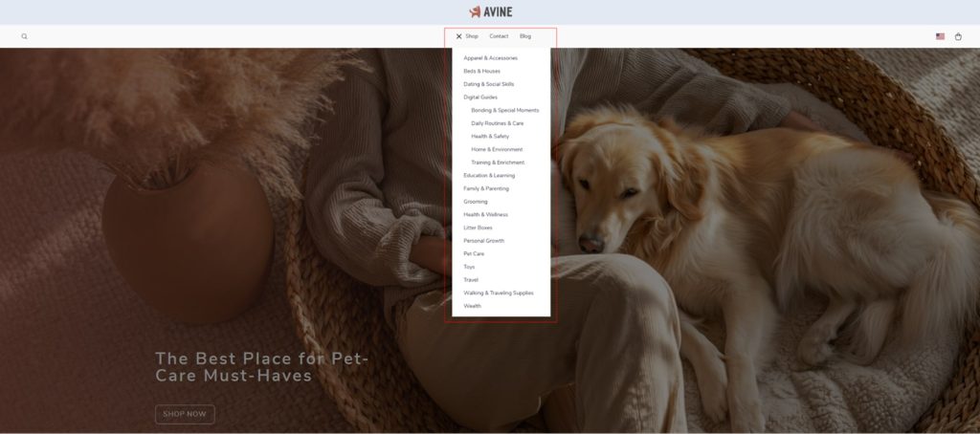Screen dimensions: 980x434
Task: Open the Blog menu item
Action: pos(525,36)
